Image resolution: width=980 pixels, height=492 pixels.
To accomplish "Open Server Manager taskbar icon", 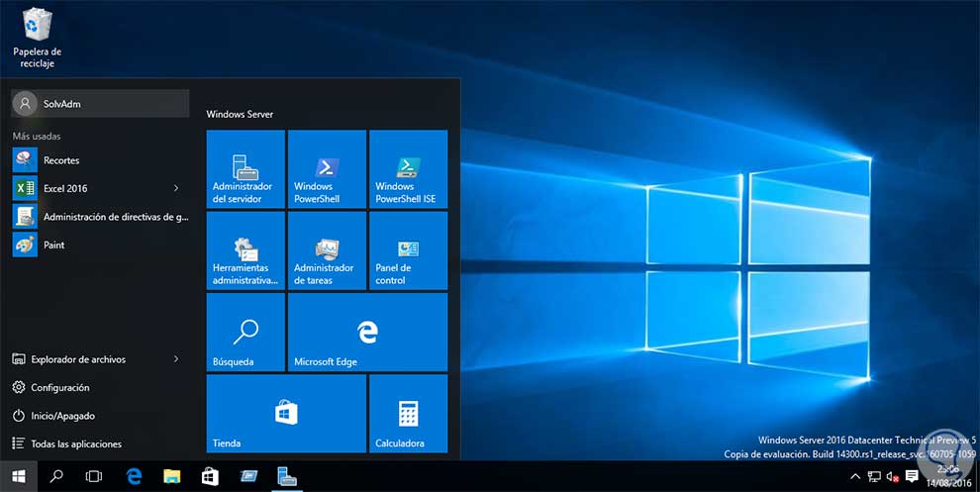I will (x=287, y=476).
